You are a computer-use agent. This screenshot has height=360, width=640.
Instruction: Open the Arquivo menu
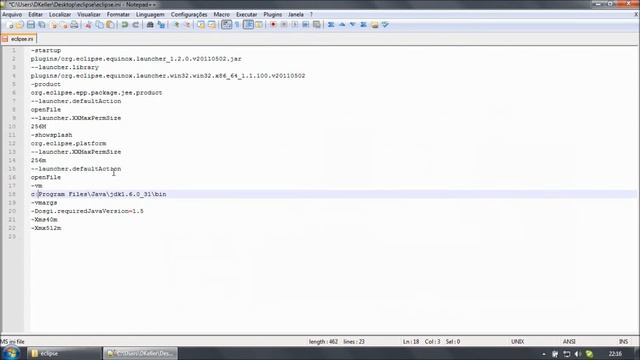12,14
